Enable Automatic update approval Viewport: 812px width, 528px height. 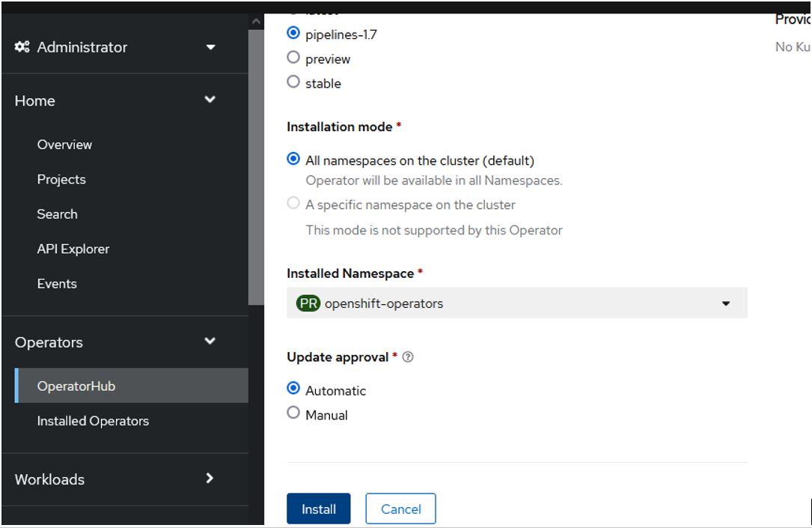293,390
